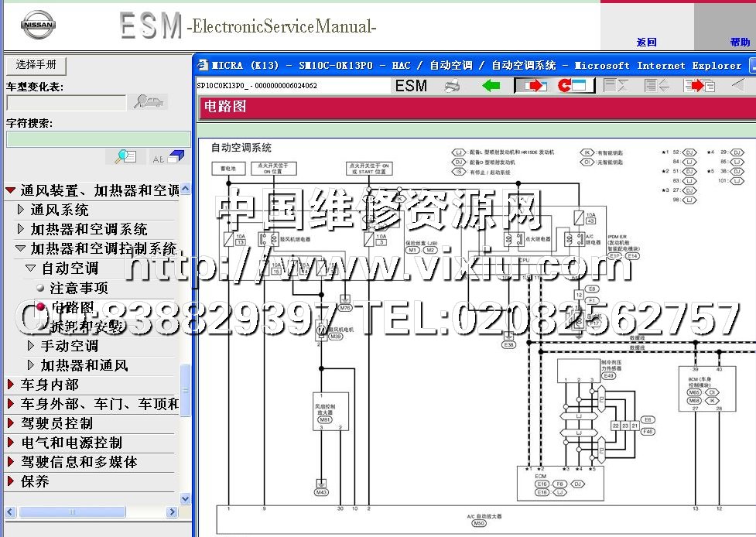Expand the 车身外部、车门、车顶 section

pyautogui.click(x=11, y=404)
